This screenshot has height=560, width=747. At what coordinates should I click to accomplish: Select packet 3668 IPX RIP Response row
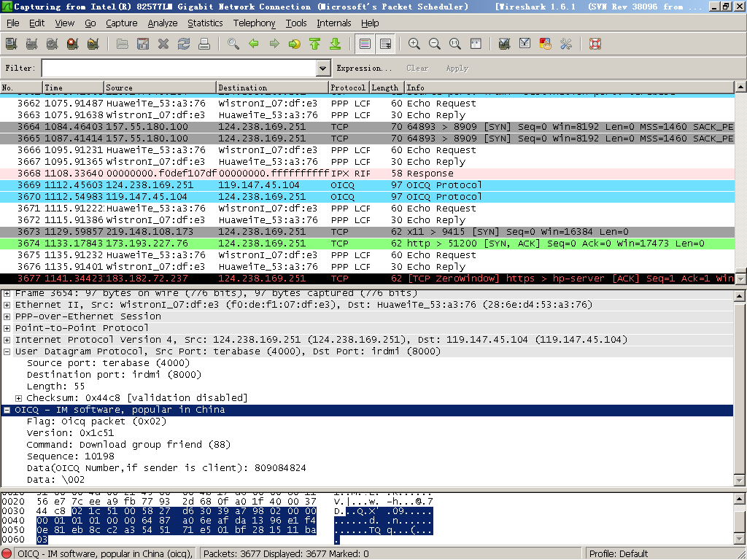[x=367, y=174]
